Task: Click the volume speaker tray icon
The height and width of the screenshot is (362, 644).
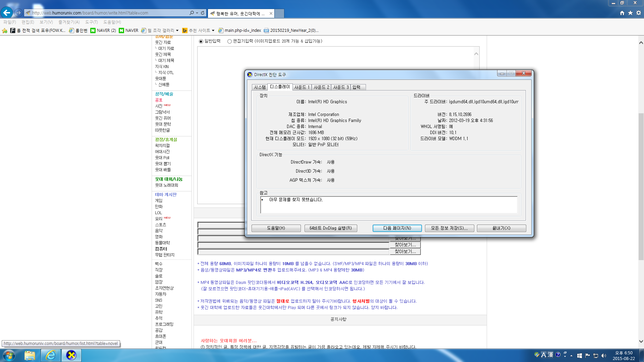Action: [x=604, y=356]
